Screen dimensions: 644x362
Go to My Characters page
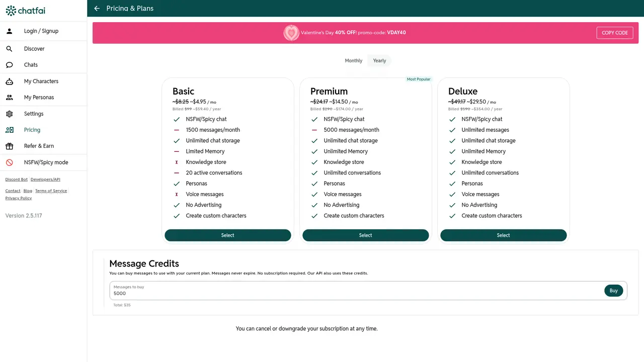click(41, 81)
